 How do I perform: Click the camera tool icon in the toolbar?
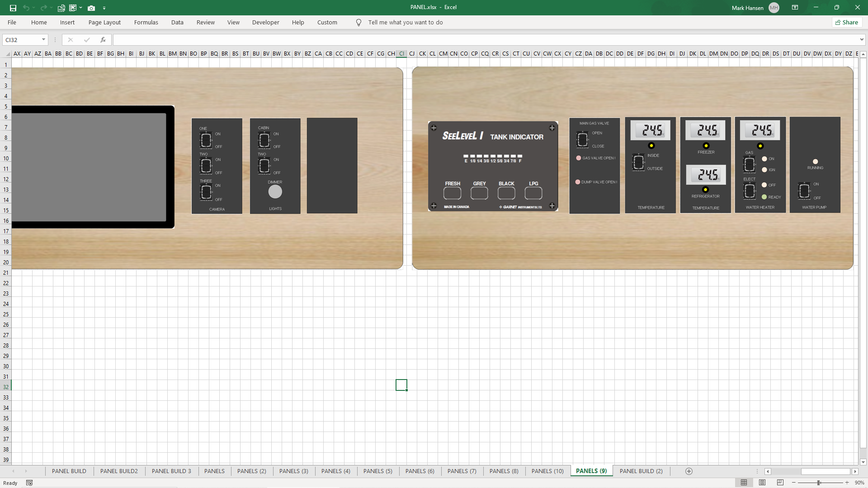91,8
